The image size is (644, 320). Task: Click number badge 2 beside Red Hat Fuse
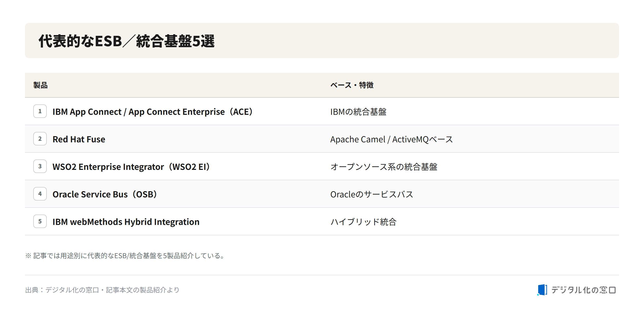click(x=40, y=139)
